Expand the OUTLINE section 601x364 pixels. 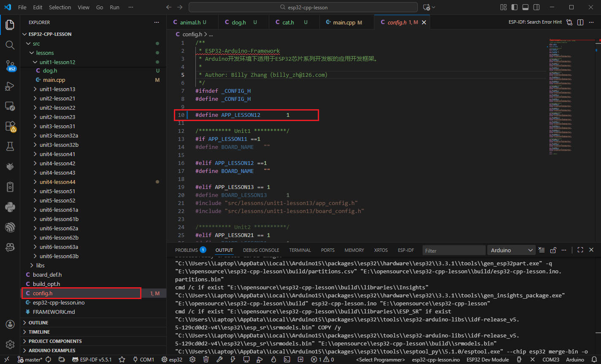pos(38,323)
